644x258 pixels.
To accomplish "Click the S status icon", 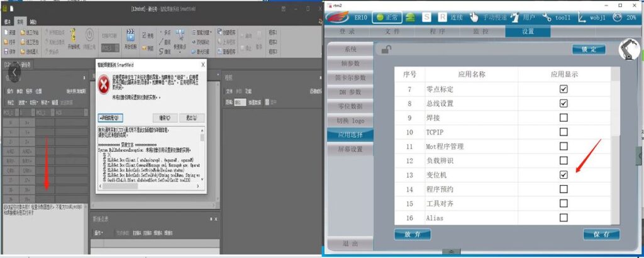I will tap(426, 18).
